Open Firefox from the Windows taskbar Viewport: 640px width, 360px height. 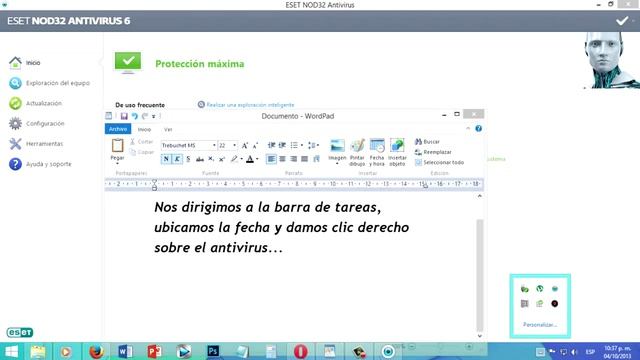coord(96,351)
